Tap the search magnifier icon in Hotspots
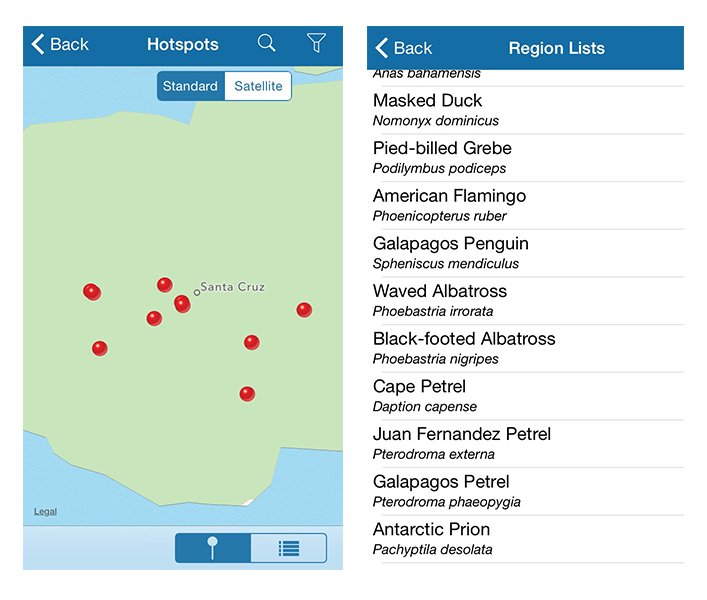This screenshot has height=600, width=707. 266,43
